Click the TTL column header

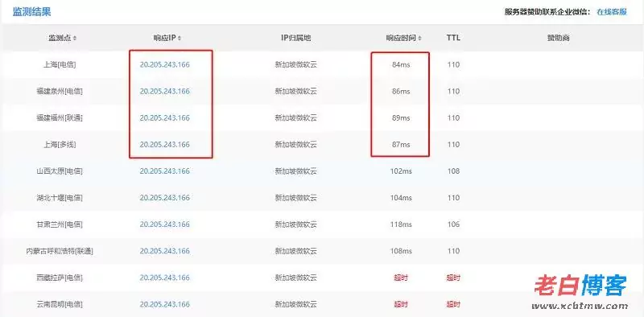coord(453,38)
